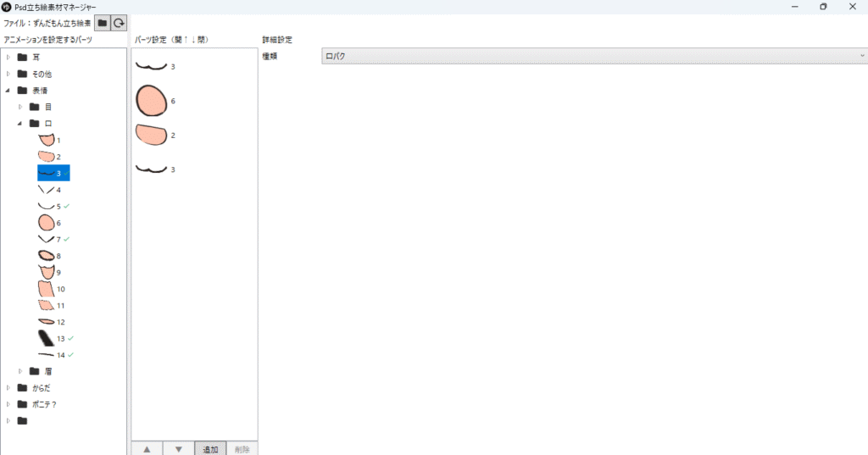Click the 耳 folder icon
The width and height of the screenshot is (868, 455).
coord(22,58)
